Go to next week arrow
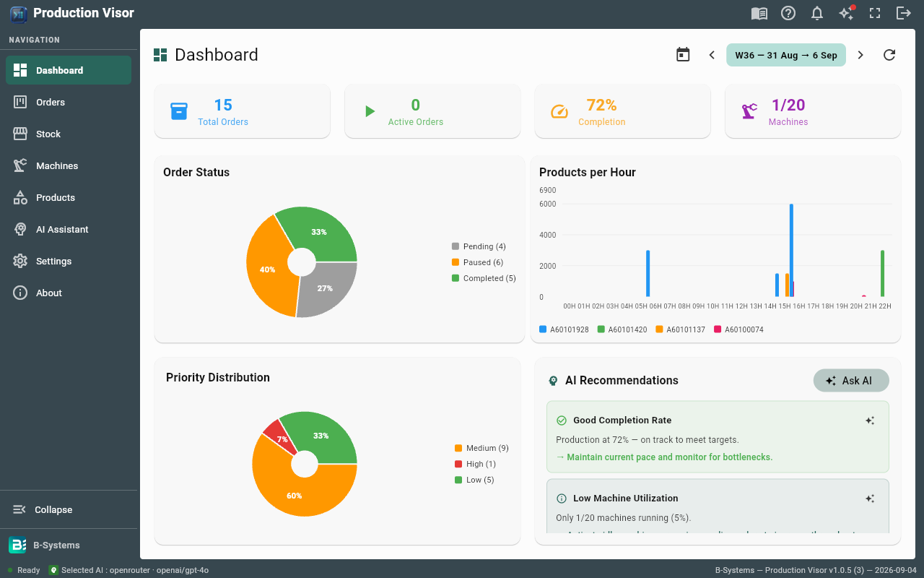 [x=860, y=55]
